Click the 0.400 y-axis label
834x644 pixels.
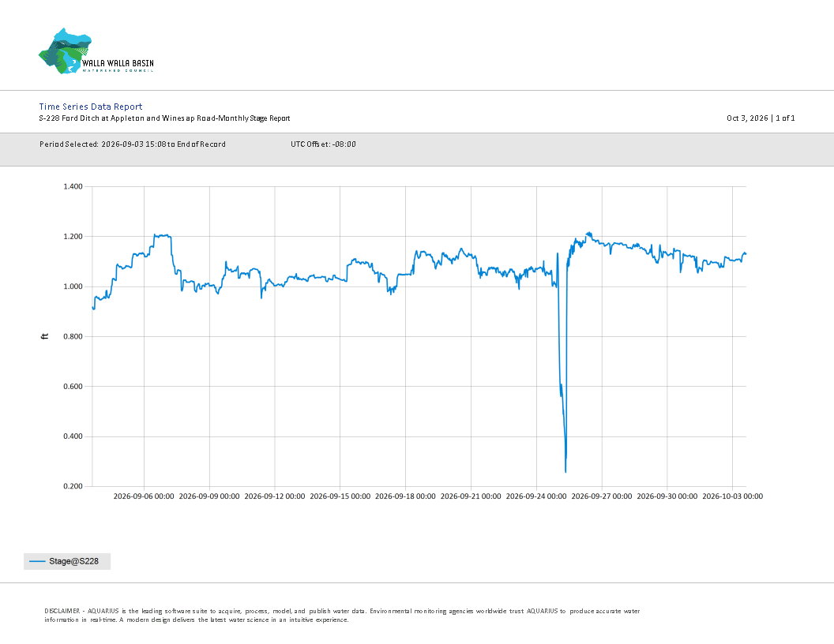click(73, 436)
